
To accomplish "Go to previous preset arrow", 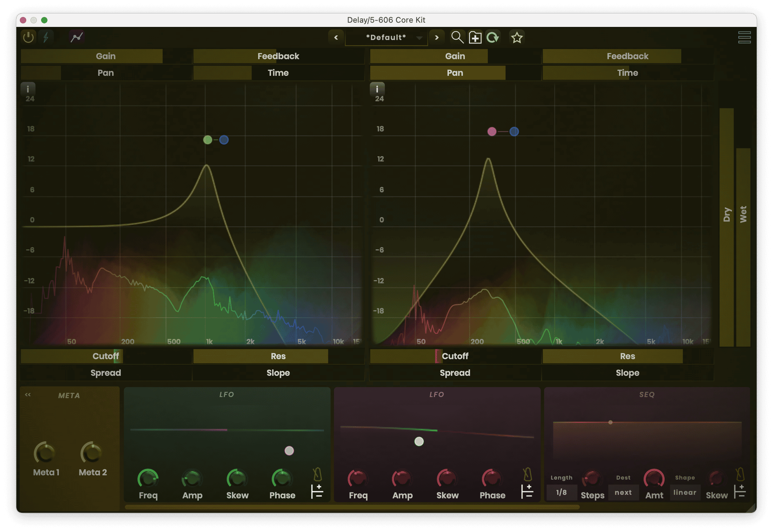I will click(336, 38).
